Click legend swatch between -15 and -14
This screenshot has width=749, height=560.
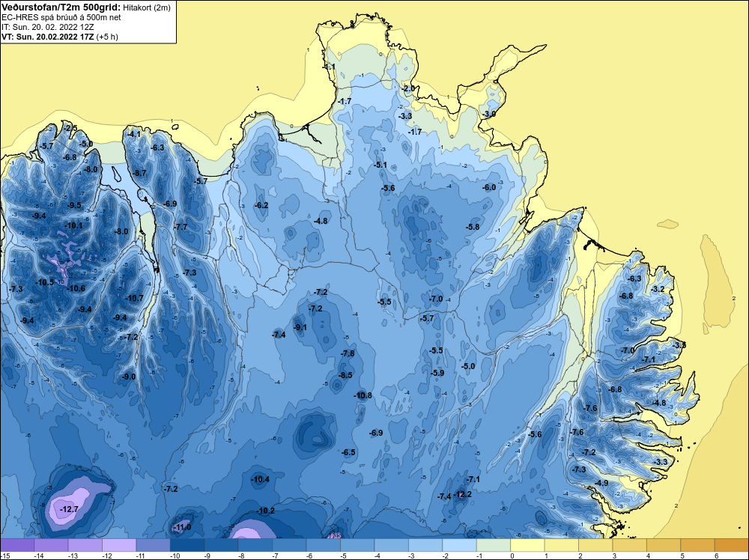[17, 545]
